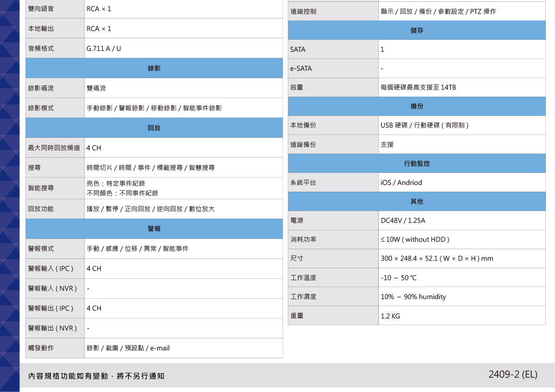Image resolution: width=555 pixels, height=392 pixels.
Task: Select the 每個硬碟最高支援至 14TB text
Action: pos(419,87)
